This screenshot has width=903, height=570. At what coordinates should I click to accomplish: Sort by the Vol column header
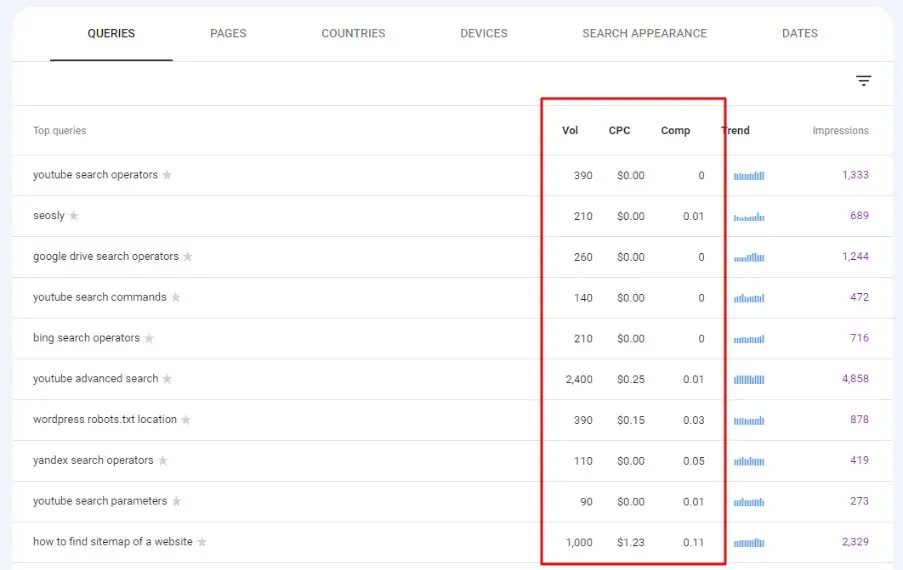(570, 131)
